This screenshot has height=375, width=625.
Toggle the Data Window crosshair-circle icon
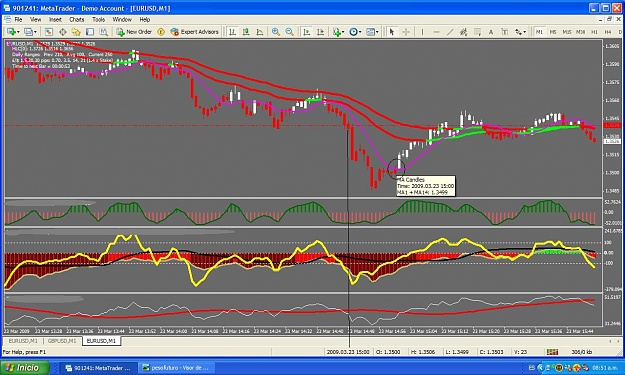click(63, 32)
